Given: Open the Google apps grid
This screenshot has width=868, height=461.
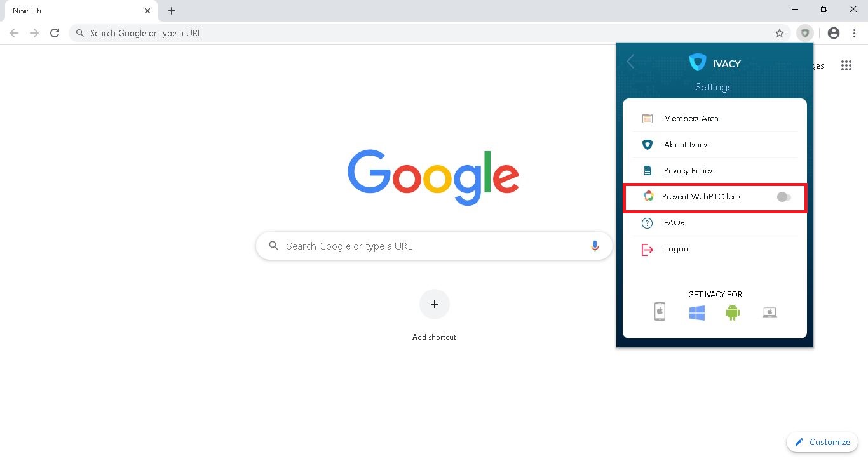Looking at the screenshot, I should click(x=846, y=65).
